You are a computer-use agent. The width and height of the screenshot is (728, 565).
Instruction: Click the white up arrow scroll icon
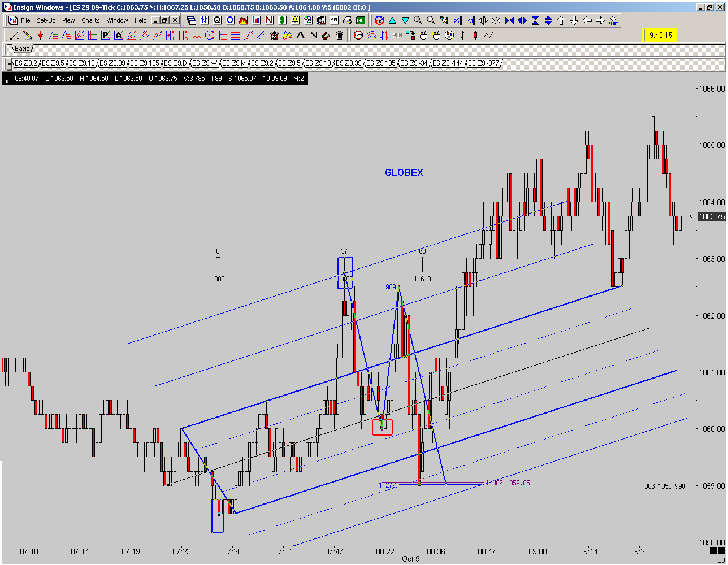[561, 20]
